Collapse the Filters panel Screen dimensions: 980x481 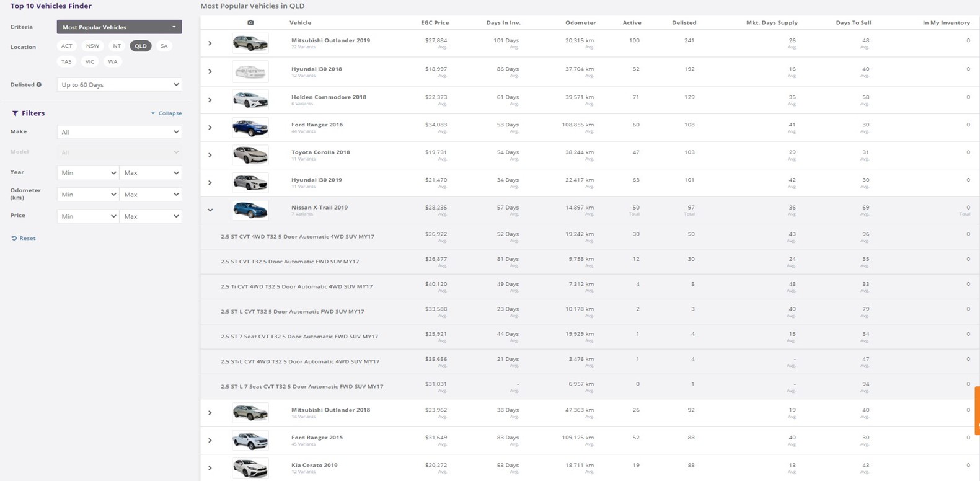[x=166, y=113]
